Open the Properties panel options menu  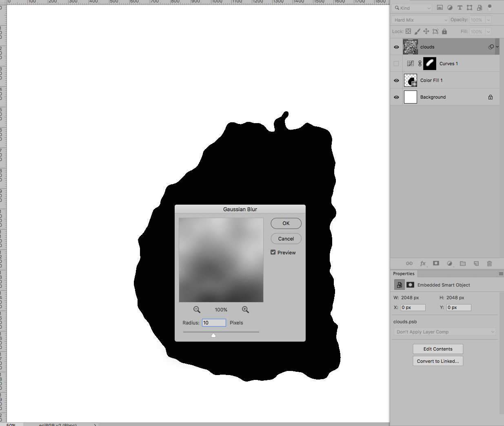pyautogui.click(x=501, y=274)
